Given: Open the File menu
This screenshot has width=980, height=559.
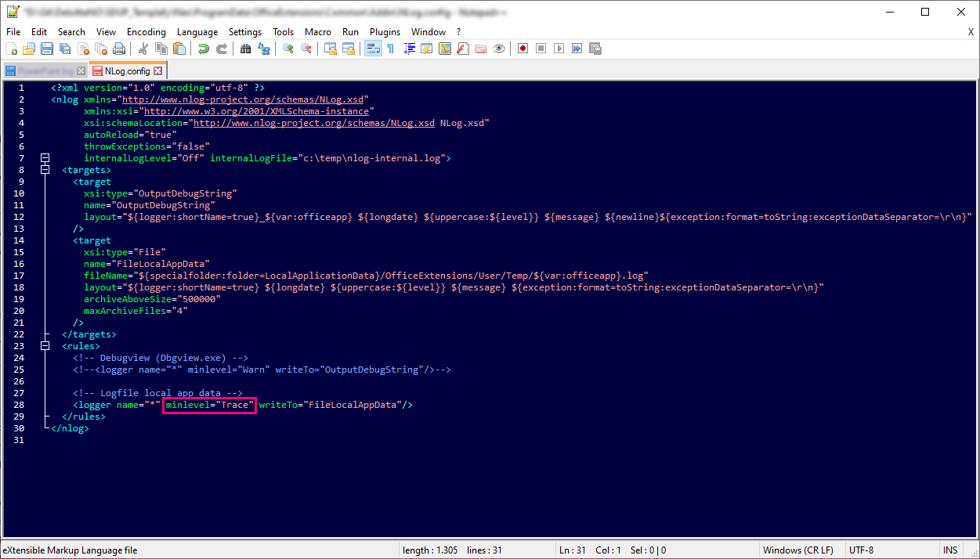Looking at the screenshot, I should pyautogui.click(x=13, y=32).
